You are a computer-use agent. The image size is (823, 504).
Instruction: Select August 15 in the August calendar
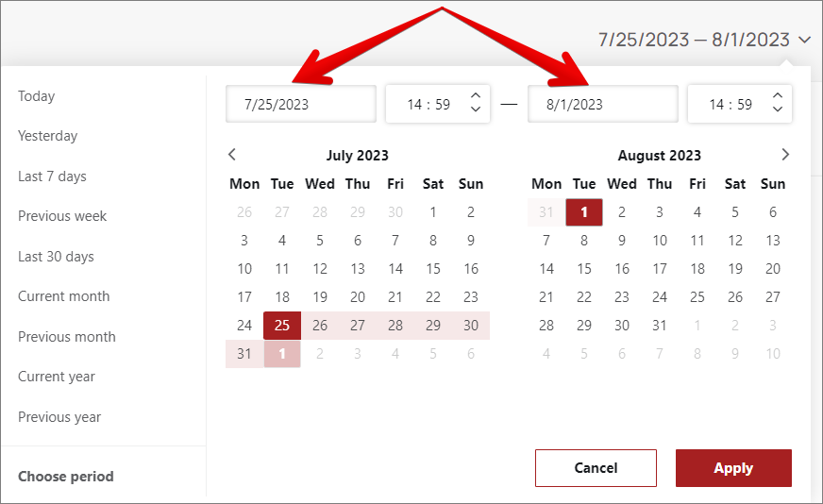584,269
